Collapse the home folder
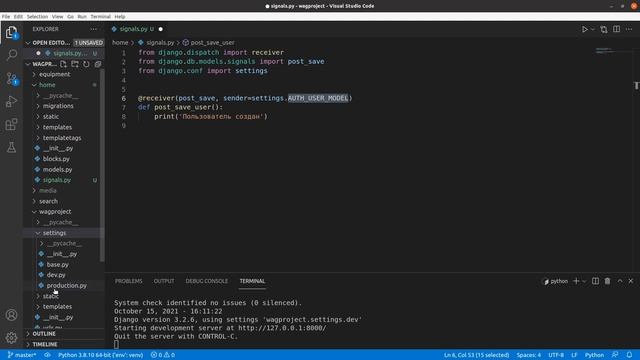Viewport: 640px width, 360px height. 47,85
